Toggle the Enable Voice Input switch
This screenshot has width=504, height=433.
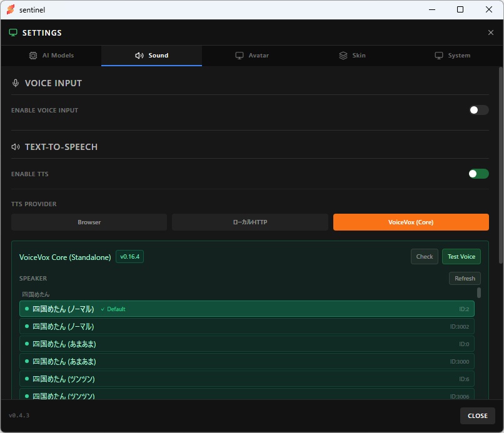tap(478, 110)
